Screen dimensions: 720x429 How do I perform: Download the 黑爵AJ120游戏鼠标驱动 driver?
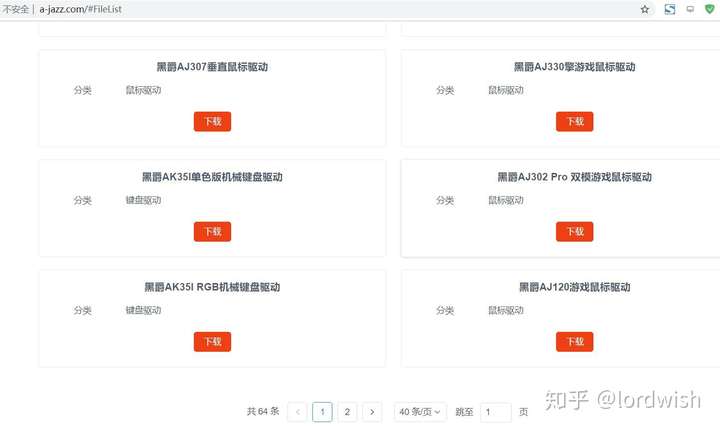(574, 342)
